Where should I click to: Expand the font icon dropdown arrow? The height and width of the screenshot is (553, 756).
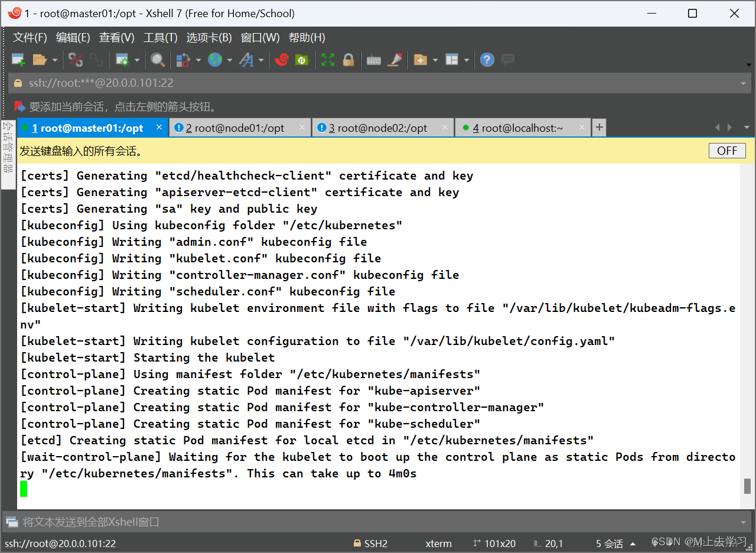pyautogui.click(x=261, y=60)
